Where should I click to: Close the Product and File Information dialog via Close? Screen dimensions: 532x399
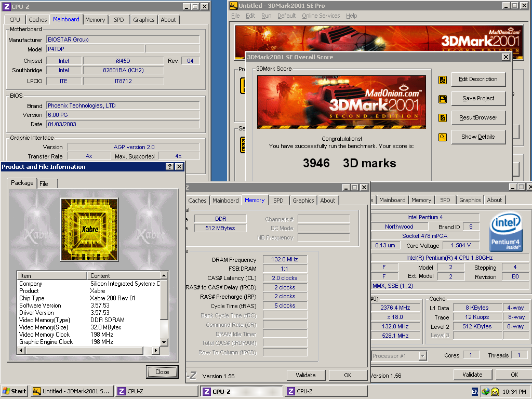point(162,372)
